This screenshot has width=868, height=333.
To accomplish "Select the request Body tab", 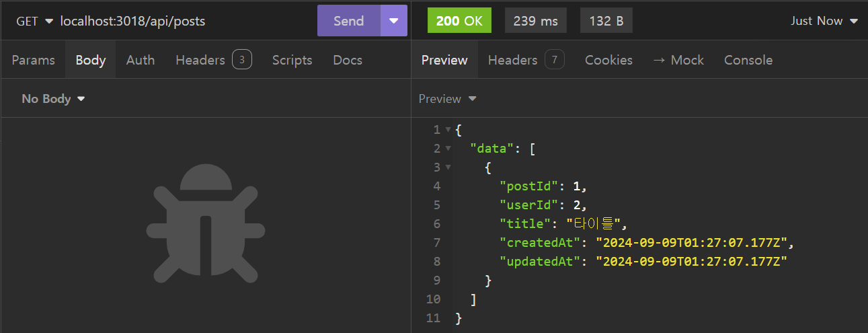I will (91, 60).
